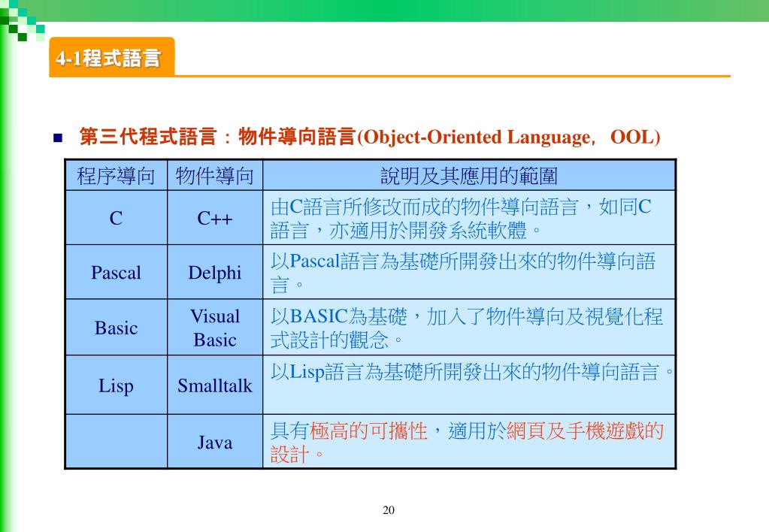769x532 pixels.
Task: Click the Visual Basic description starting 以BASIC為基礎
Action: 469,328
